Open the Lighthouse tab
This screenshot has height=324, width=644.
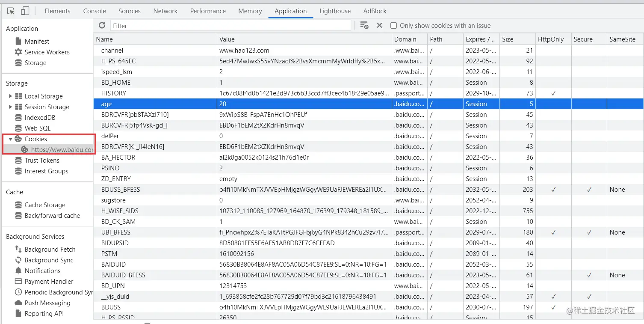click(x=335, y=11)
